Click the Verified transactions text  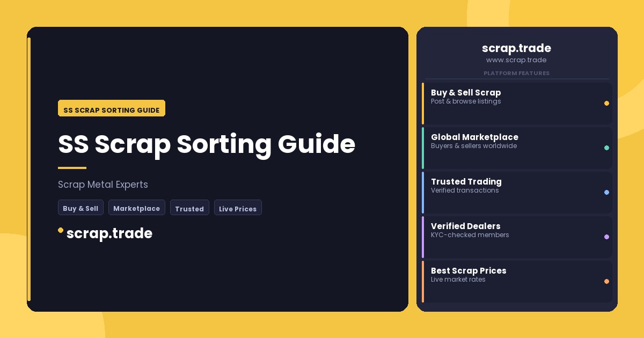tap(465, 190)
